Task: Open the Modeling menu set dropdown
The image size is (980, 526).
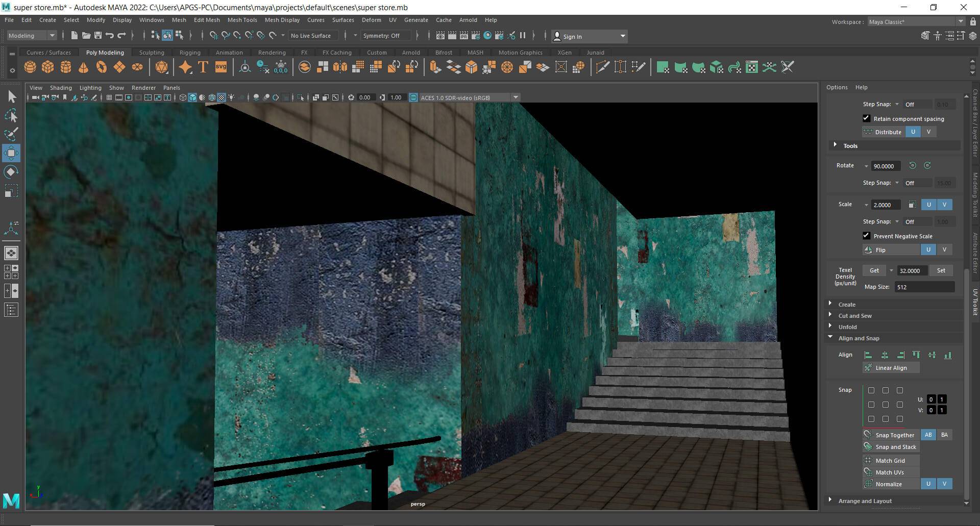Action: click(x=32, y=35)
